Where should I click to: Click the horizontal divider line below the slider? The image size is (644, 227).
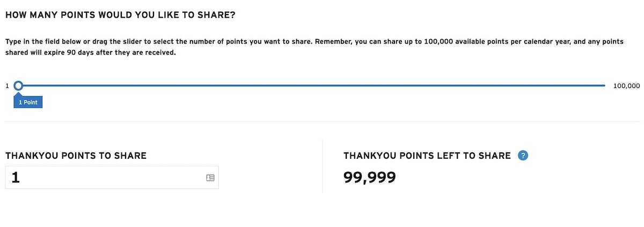coord(322,122)
